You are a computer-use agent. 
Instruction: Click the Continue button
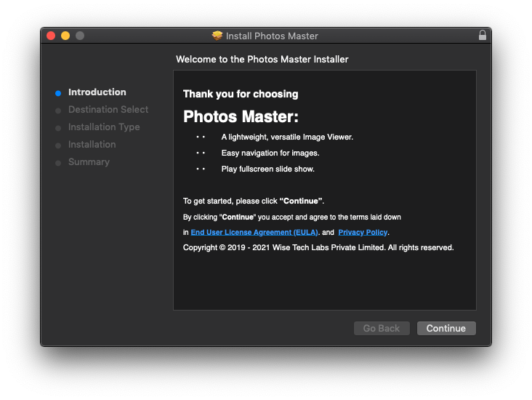[x=446, y=328]
